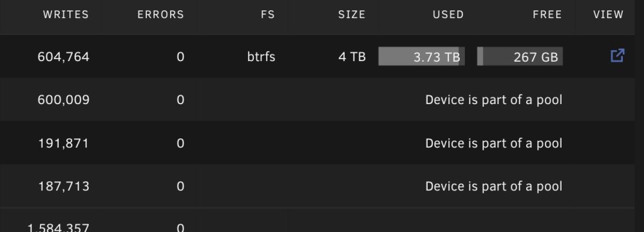Select the 187,713 writes value

(63, 186)
